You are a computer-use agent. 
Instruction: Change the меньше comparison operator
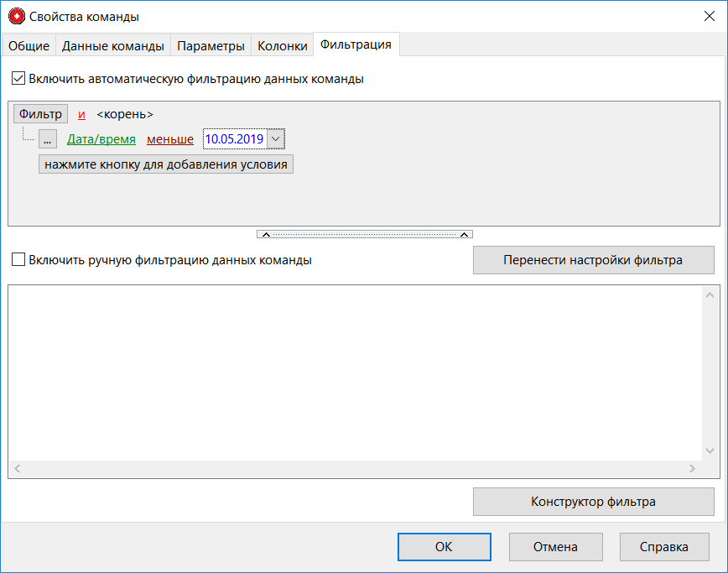click(170, 139)
